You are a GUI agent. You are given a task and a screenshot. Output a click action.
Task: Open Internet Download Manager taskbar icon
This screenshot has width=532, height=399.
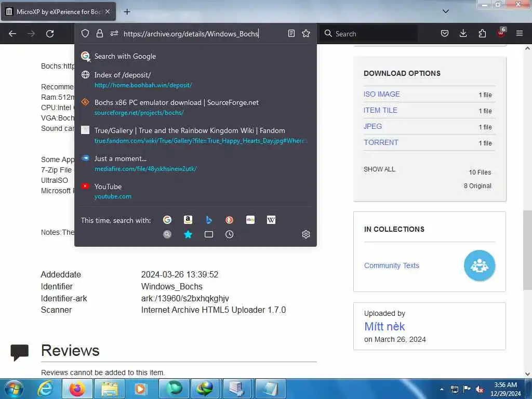(x=205, y=389)
